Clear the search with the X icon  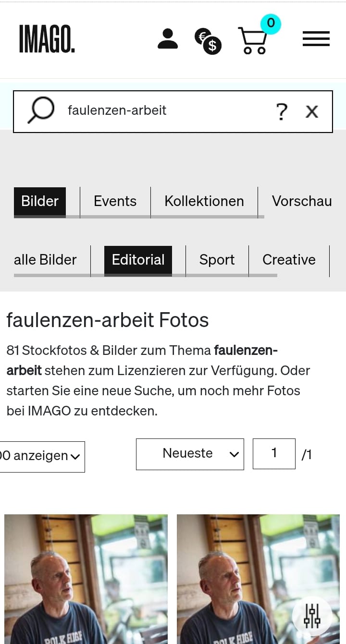[311, 111]
